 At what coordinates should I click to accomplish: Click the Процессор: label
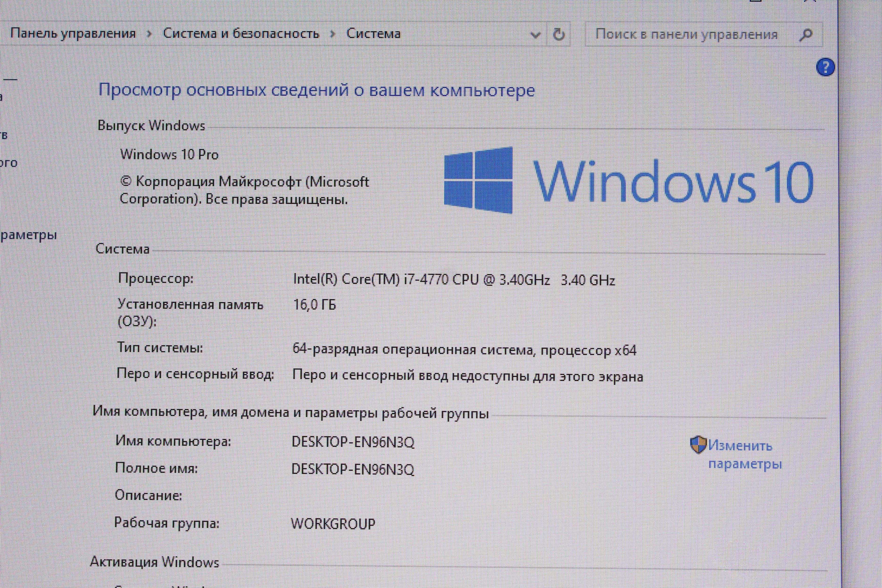[156, 278]
